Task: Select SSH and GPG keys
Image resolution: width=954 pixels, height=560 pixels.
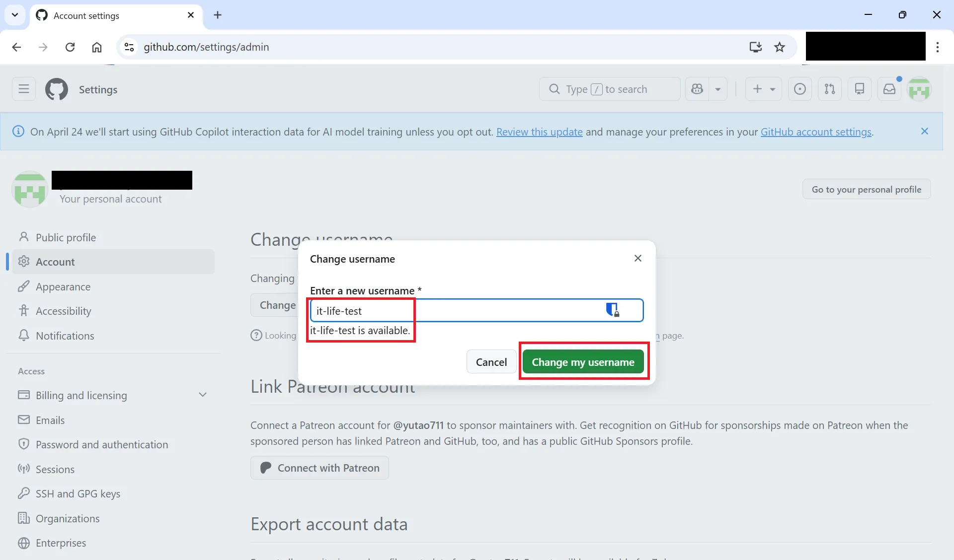Action: [78, 493]
